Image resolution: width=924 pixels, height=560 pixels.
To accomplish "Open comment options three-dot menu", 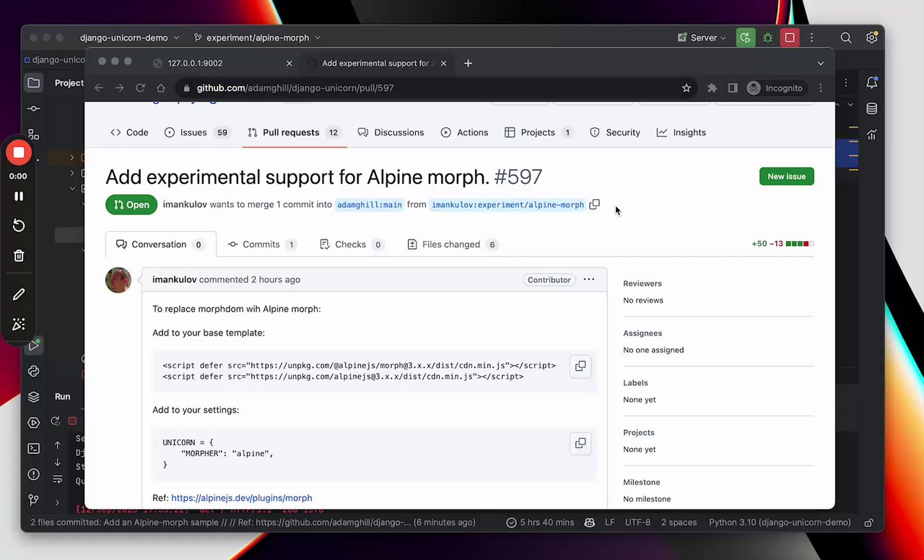I will (x=589, y=279).
